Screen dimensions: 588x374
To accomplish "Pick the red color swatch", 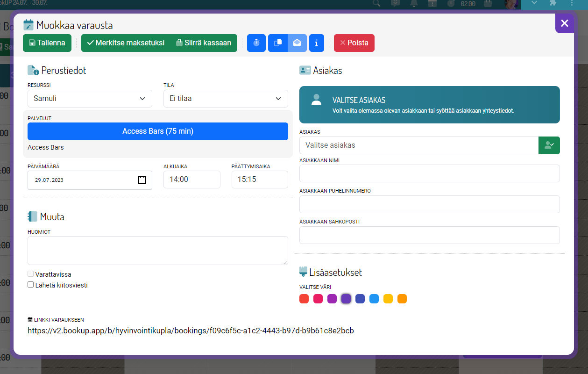I will (x=304, y=299).
